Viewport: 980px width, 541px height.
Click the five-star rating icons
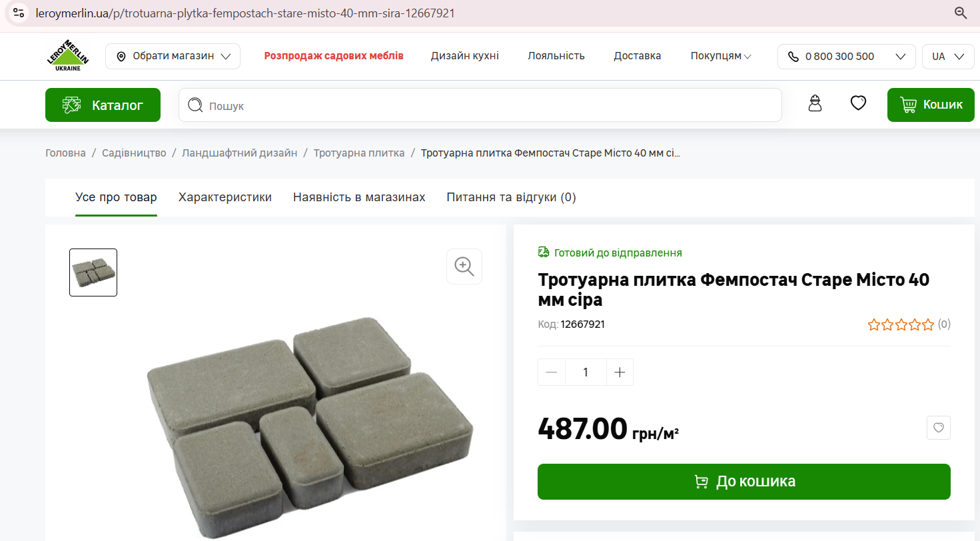[901, 325]
